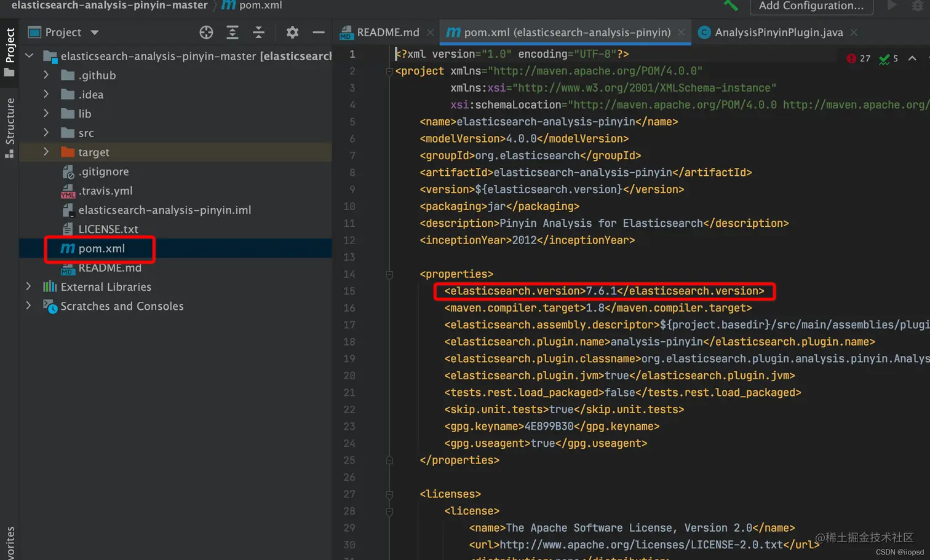Fold the project tag at line 2

coord(389,71)
